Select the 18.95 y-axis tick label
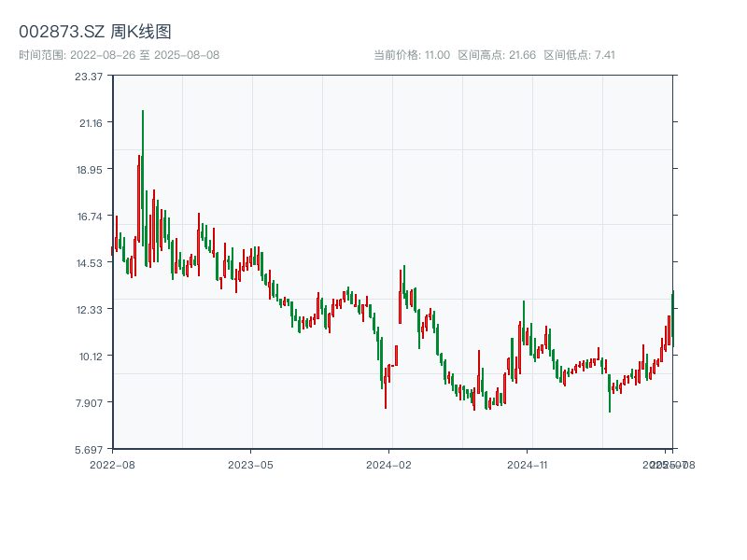Screen dimensions: 747x560 point(89,170)
